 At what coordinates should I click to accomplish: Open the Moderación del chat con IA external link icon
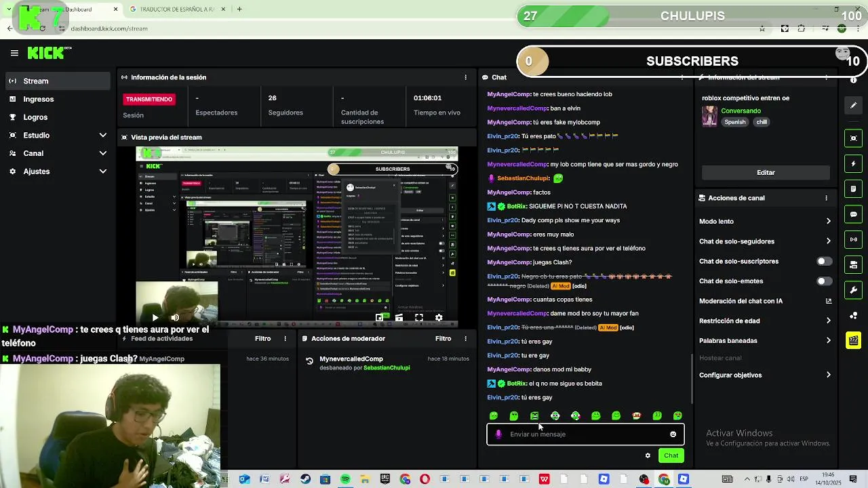tap(828, 301)
